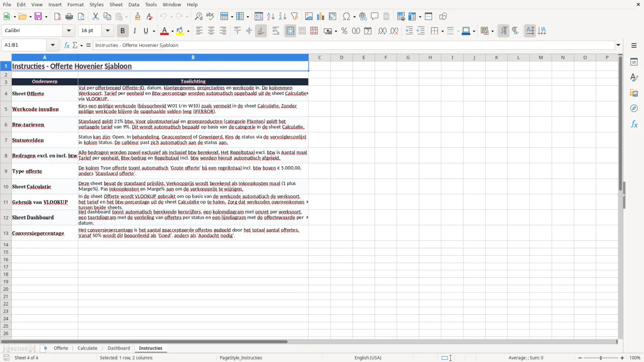Sort ascending
644x362 pixels.
coord(271,17)
